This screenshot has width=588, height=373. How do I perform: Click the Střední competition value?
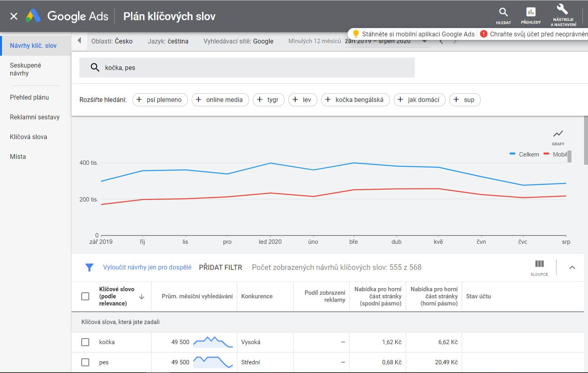[251, 362]
